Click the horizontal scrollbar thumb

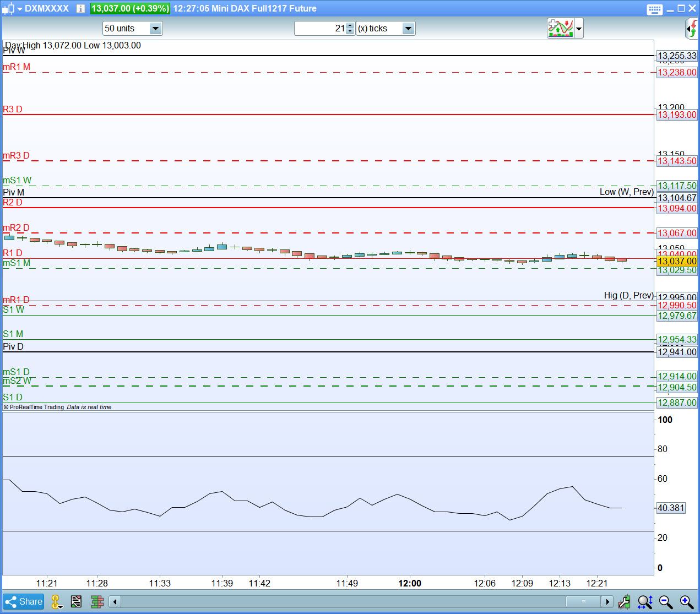click(x=583, y=601)
